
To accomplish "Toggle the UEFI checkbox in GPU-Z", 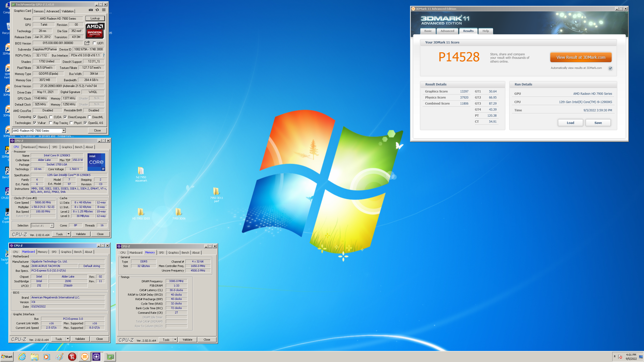I will click(94, 43).
